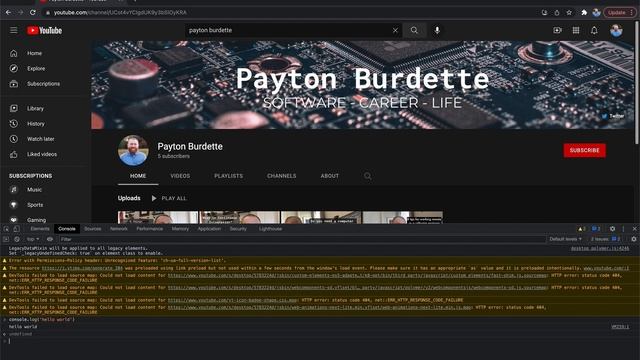640x360 pixels.
Task: Open the Default levels dropdown
Action: click(565, 239)
